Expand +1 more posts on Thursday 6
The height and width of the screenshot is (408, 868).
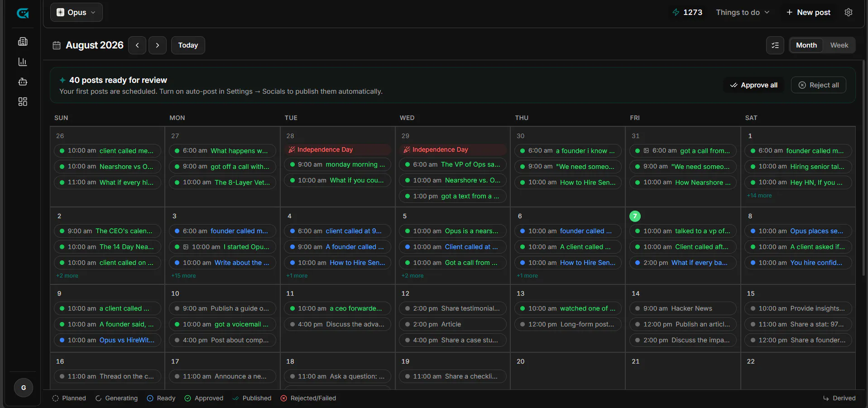[x=527, y=276]
